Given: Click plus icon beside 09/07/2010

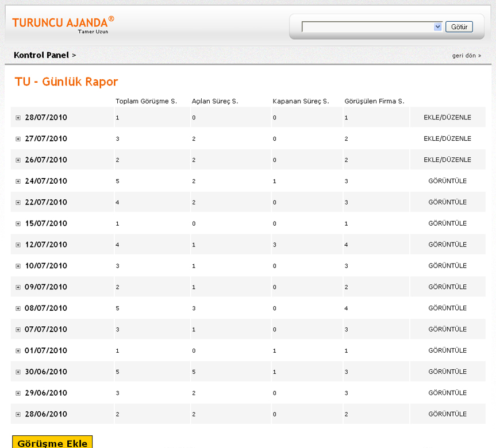Looking at the screenshot, I should point(18,287).
